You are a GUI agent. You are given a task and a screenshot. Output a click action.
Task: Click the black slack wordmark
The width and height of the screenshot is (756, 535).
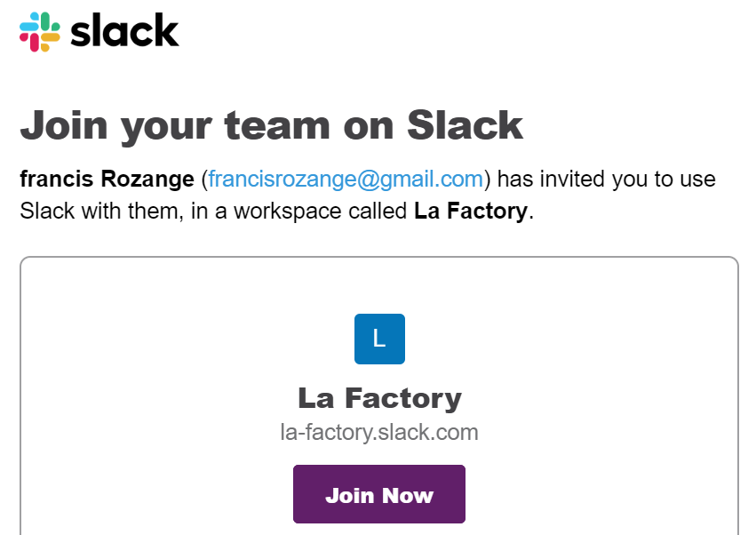[x=124, y=30]
